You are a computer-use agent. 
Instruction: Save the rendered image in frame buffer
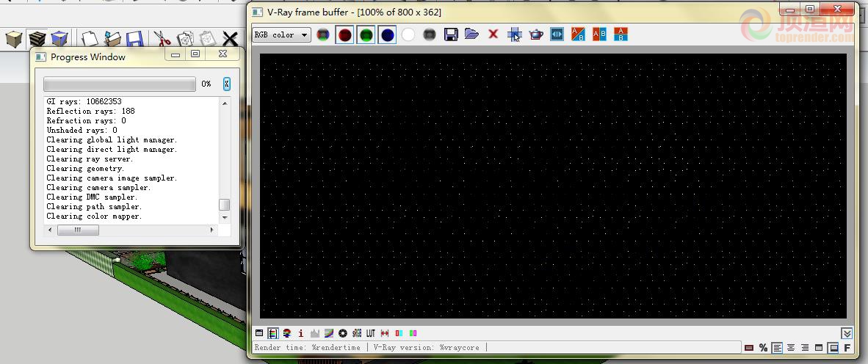pyautogui.click(x=451, y=34)
